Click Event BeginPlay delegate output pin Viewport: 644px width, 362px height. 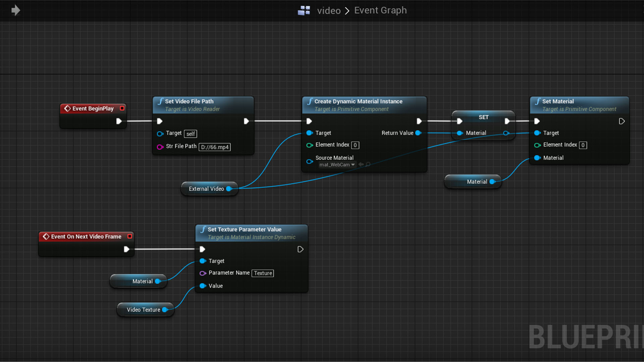[x=122, y=108]
